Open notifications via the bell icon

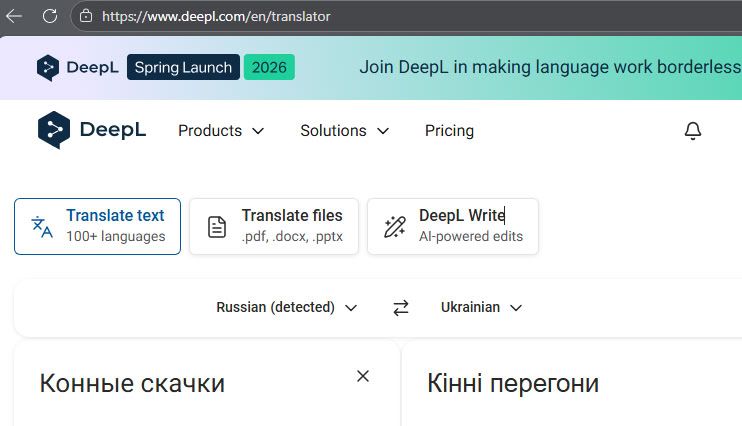click(692, 131)
